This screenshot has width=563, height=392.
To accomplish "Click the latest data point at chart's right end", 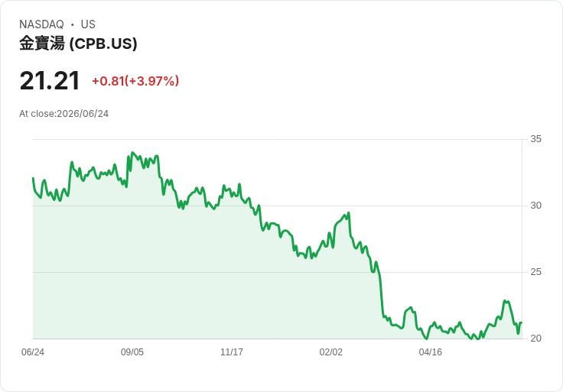I will 521,323.
